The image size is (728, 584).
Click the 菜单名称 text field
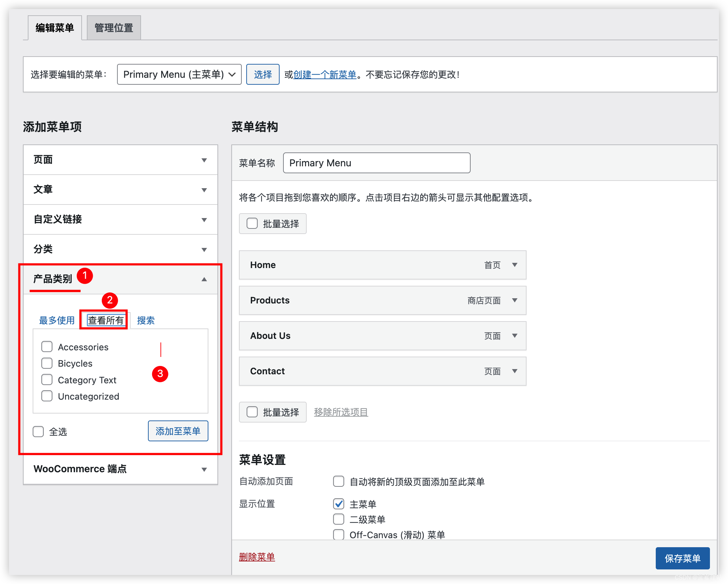tap(377, 163)
